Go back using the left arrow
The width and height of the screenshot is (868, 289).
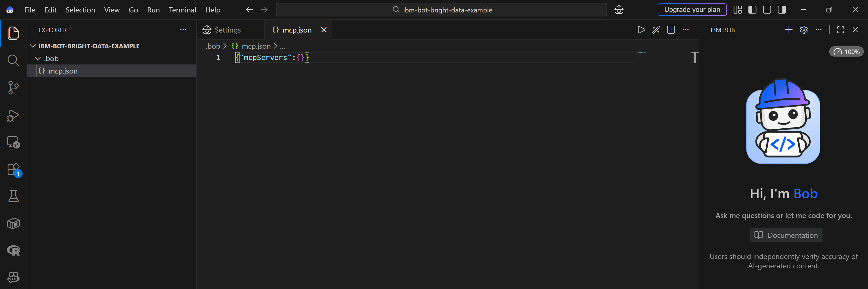249,10
